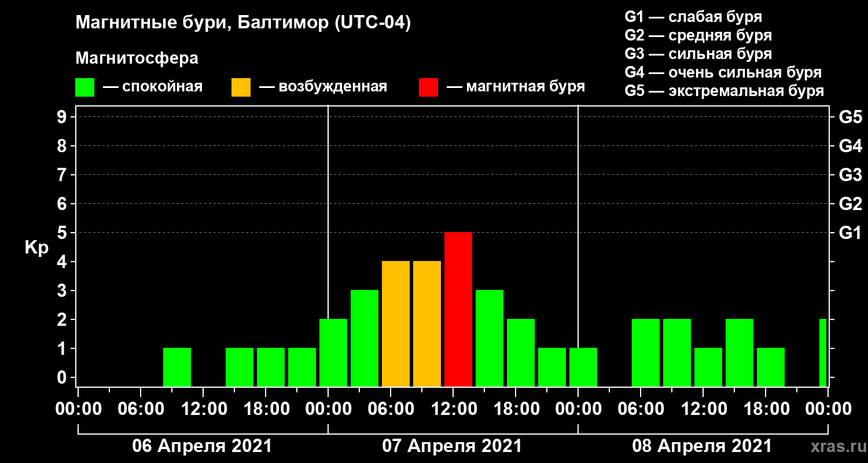Click the 'Kp' axis label

point(36,248)
